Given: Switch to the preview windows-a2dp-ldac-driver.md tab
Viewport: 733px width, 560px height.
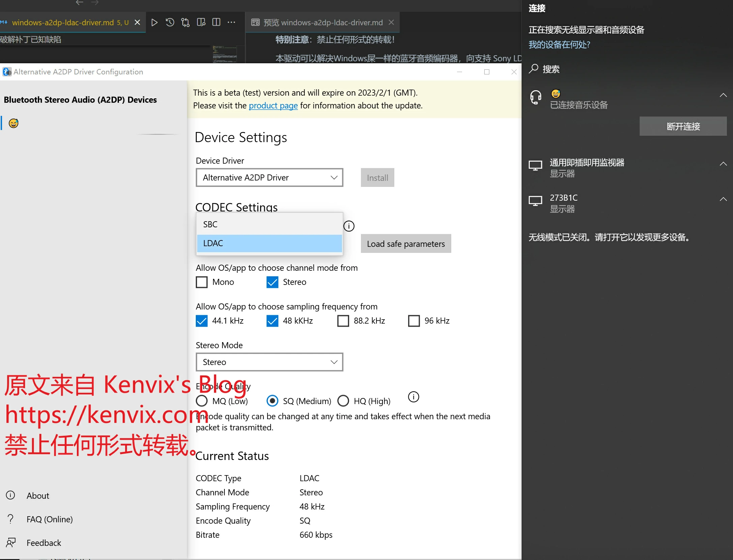Looking at the screenshot, I should (323, 23).
